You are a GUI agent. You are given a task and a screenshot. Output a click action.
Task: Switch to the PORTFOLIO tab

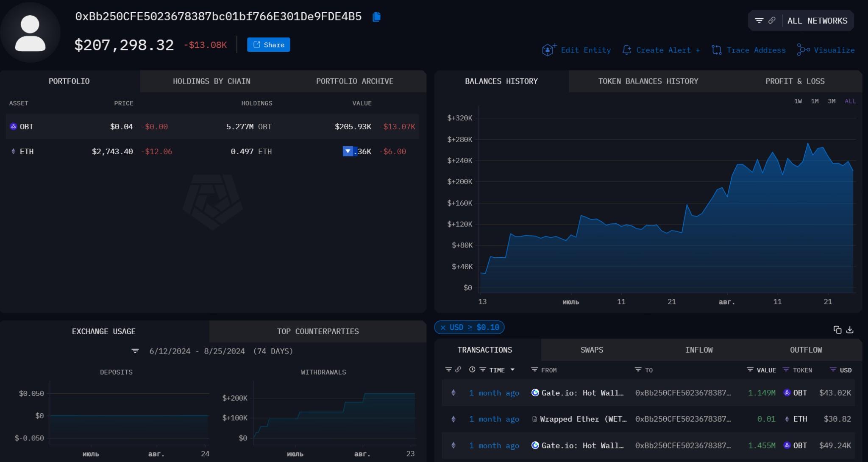69,81
